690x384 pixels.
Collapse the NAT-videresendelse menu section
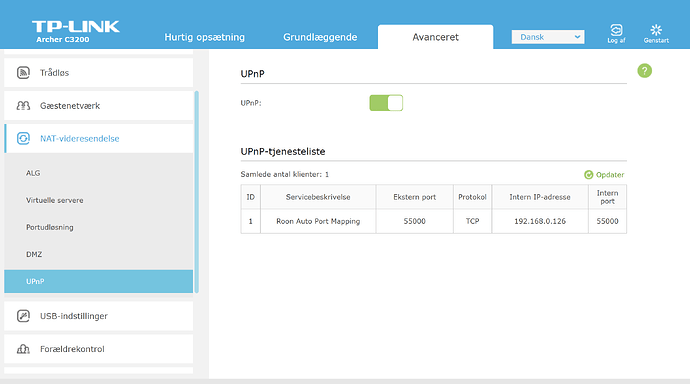[99, 139]
